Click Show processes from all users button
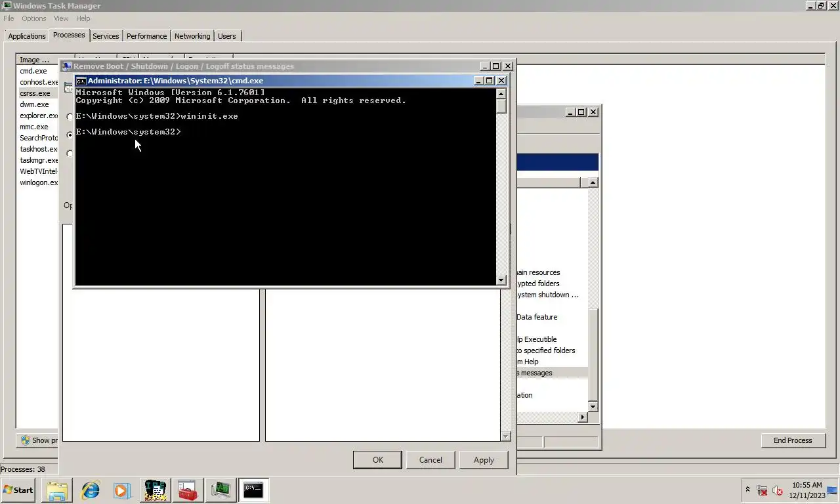This screenshot has height=504, width=840. pyautogui.click(x=39, y=440)
